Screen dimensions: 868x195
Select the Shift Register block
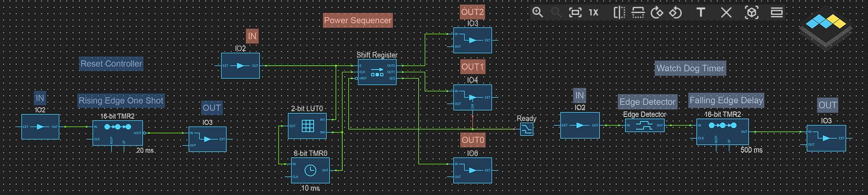coord(377,72)
